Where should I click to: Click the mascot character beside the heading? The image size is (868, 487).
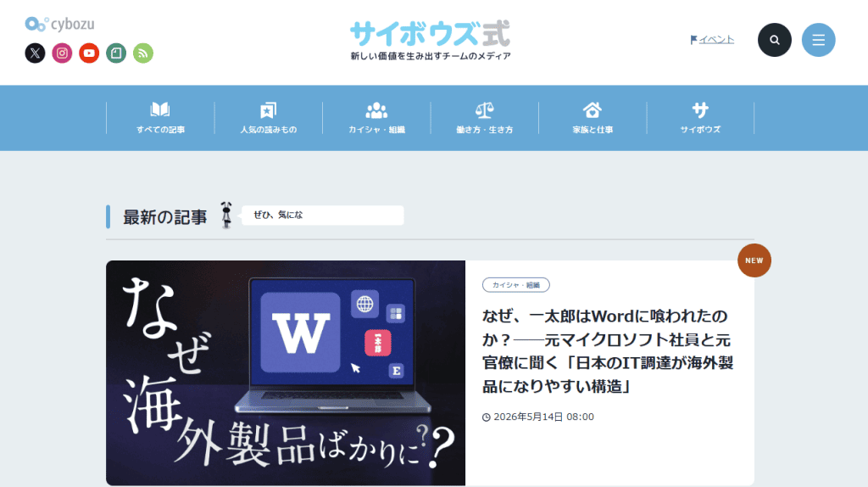pyautogui.click(x=225, y=215)
